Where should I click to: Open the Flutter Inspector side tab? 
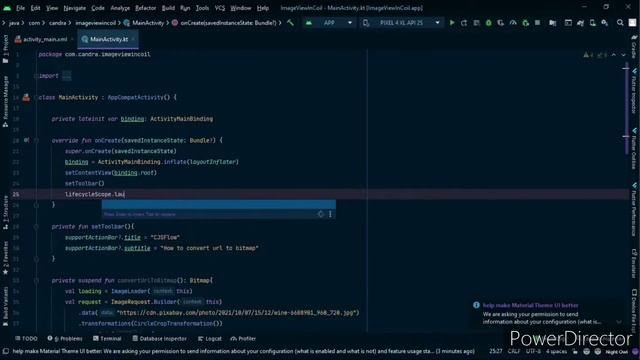[634, 91]
